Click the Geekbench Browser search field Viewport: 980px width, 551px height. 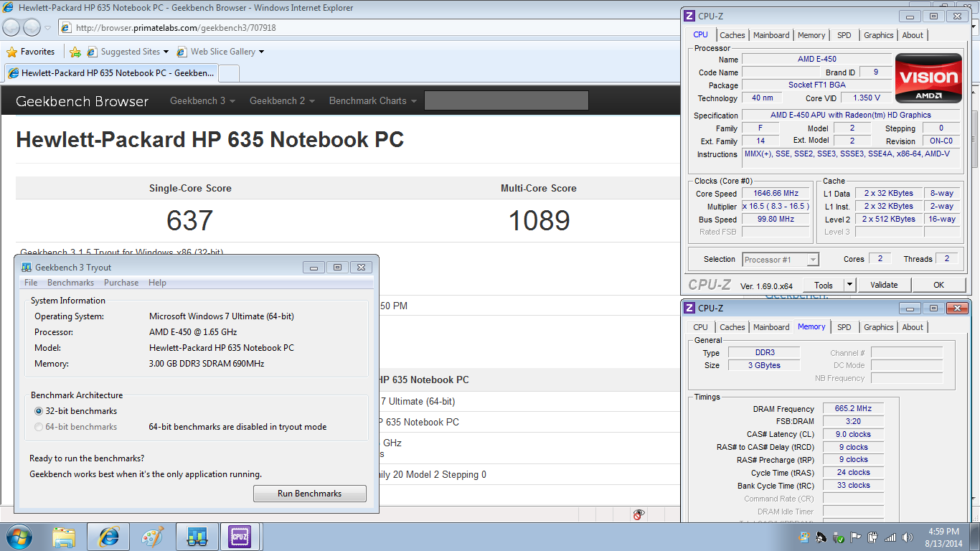pos(507,100)
